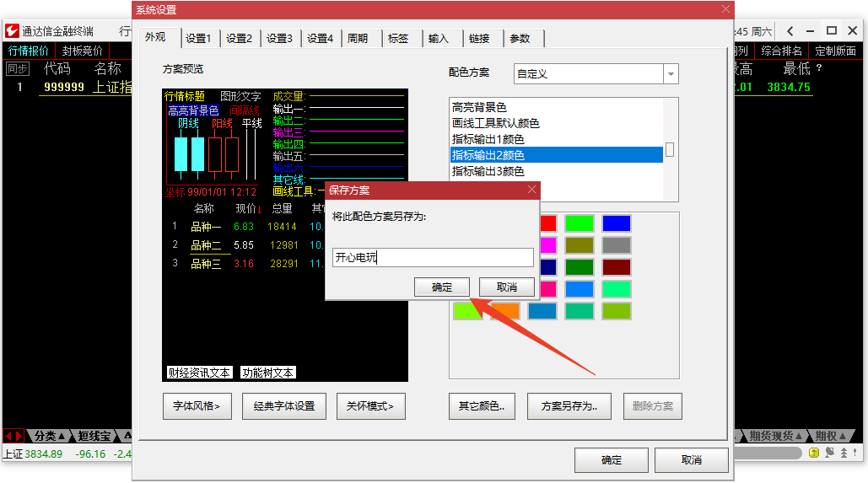Open the 定制版面 tab in the main window
868x483 pixels.
tap(836, 51)
